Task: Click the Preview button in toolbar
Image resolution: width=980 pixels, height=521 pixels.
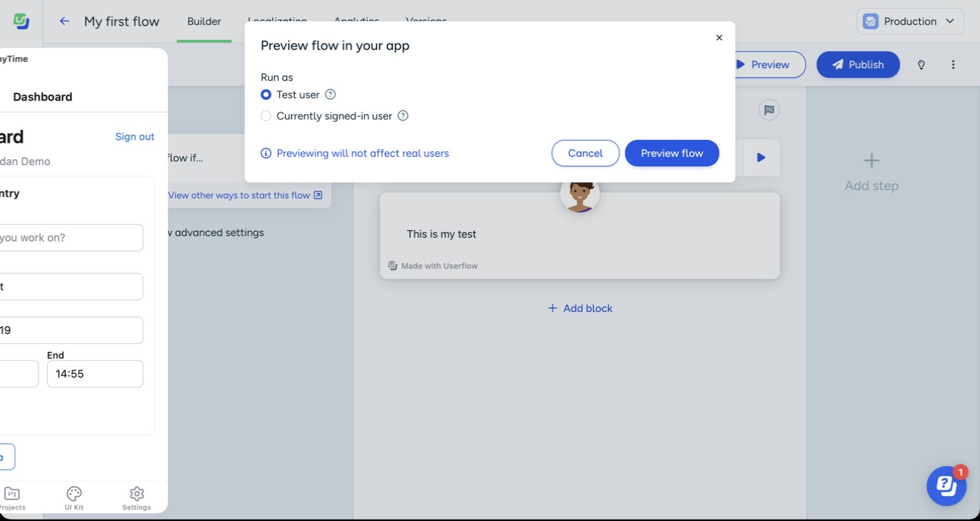Action: pyautogui.click(x=769, y=64)
